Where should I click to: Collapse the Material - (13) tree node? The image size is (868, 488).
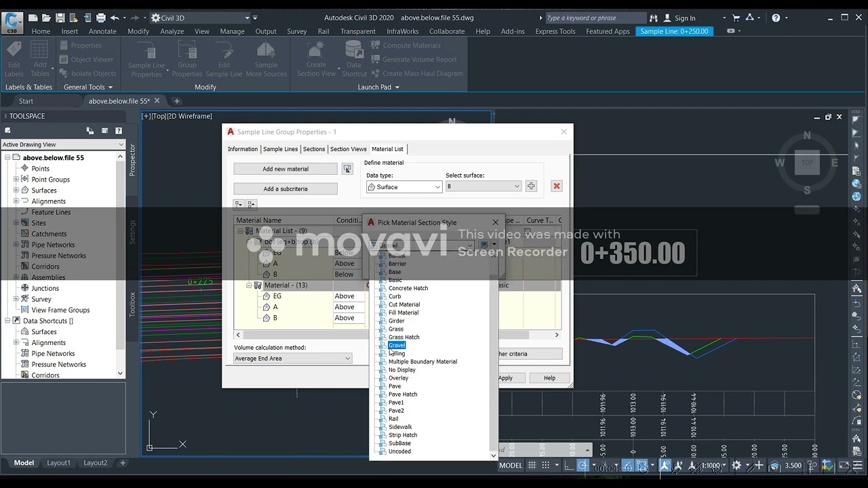pyautogui.click(x=249, y=285)
